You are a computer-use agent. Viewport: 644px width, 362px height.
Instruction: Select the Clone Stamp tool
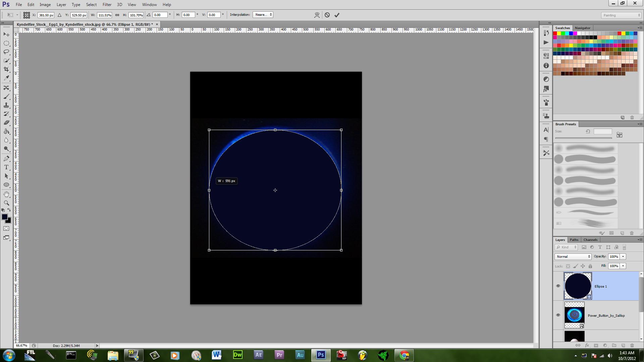pos(6,106)
